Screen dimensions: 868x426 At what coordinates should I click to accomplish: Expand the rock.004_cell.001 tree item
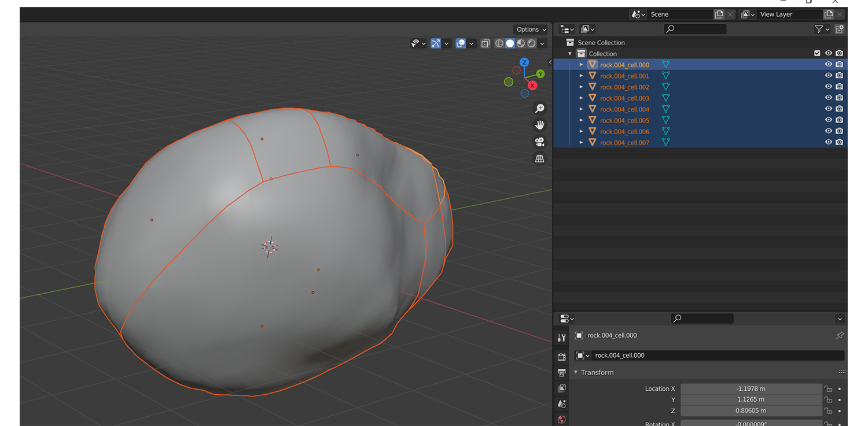tap(581, 76)
